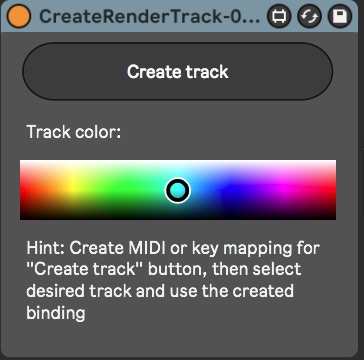This screenshot has width=364, height=360.
Task: Select the CreateRenderTrack device title bar
Action: click(149, 16)
